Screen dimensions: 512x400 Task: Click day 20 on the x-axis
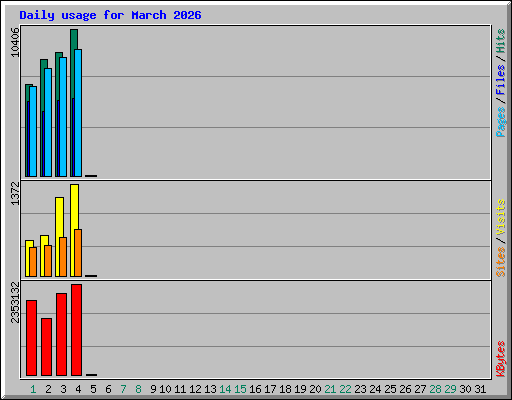(315, 389)
